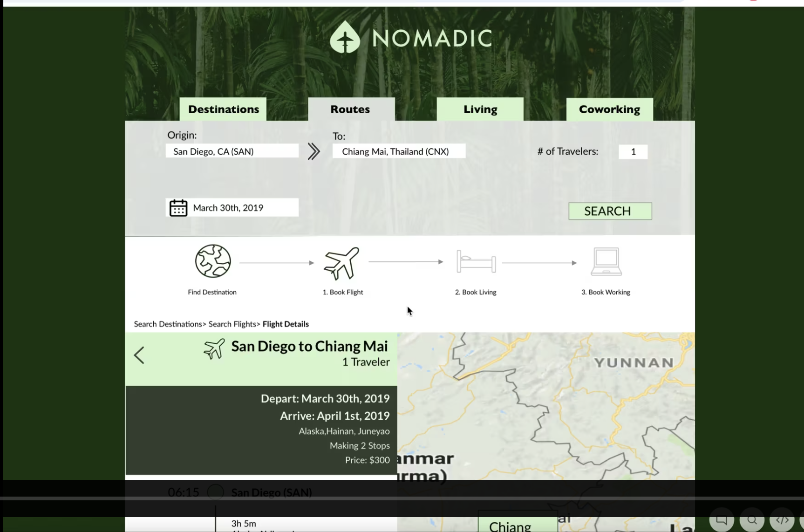This screenshot has height=532, width=804.
Task: Open the comment bubble icon at bottom right
Action: [x=722, y=520]
